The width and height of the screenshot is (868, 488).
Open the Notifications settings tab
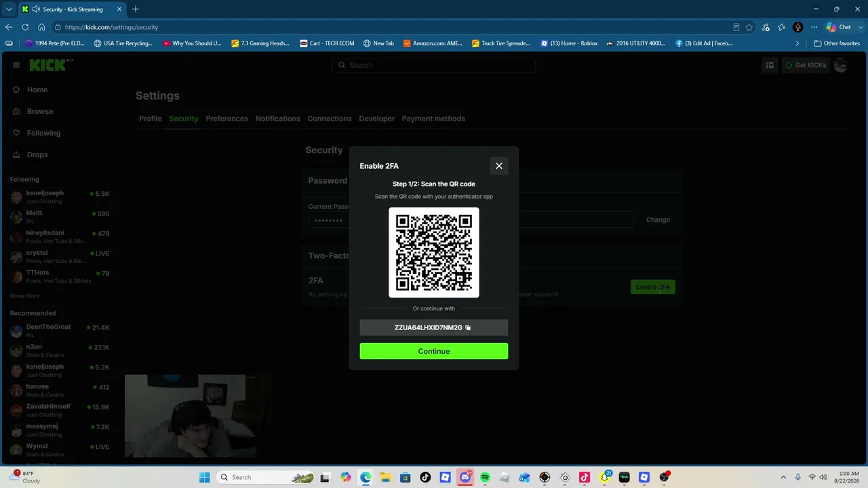(277, 119)
